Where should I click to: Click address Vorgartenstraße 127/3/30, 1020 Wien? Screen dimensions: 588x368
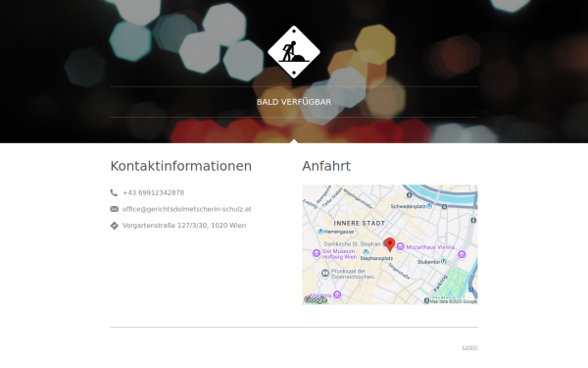[184, 226]
